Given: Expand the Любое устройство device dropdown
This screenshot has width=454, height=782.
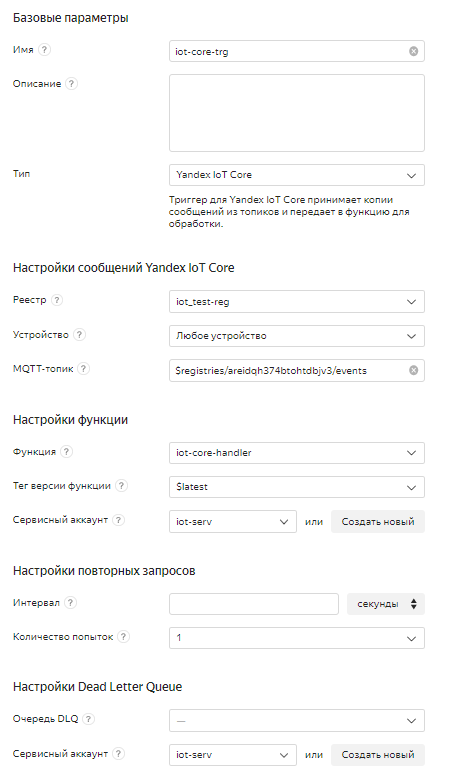Looking at the screenshot, I should [x=297, y=336].
